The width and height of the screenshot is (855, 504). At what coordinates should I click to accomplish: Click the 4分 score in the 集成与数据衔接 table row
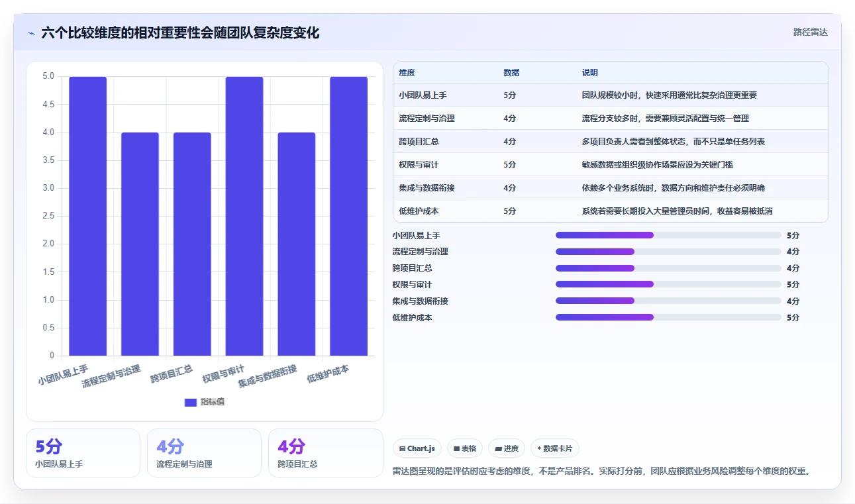pyautogui.click(x=509, y=188)
